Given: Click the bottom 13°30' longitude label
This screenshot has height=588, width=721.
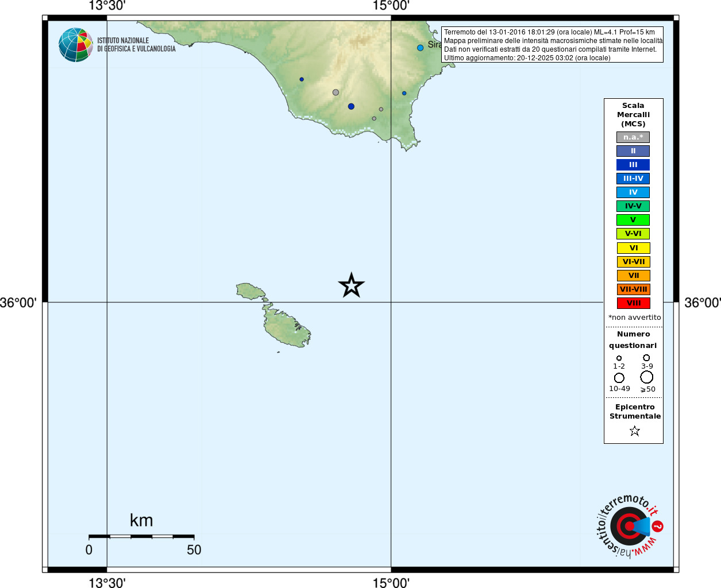Looking at the screenshot, I should coord(107,583).
